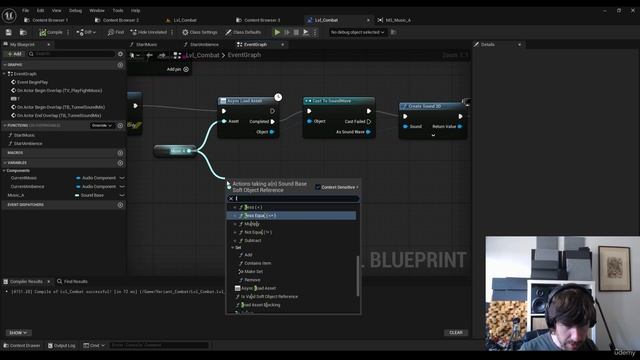The height and width of the screenshot is (360, 640).
Task: Click the Eject playback icon
Action: click(x=305, y=32)
